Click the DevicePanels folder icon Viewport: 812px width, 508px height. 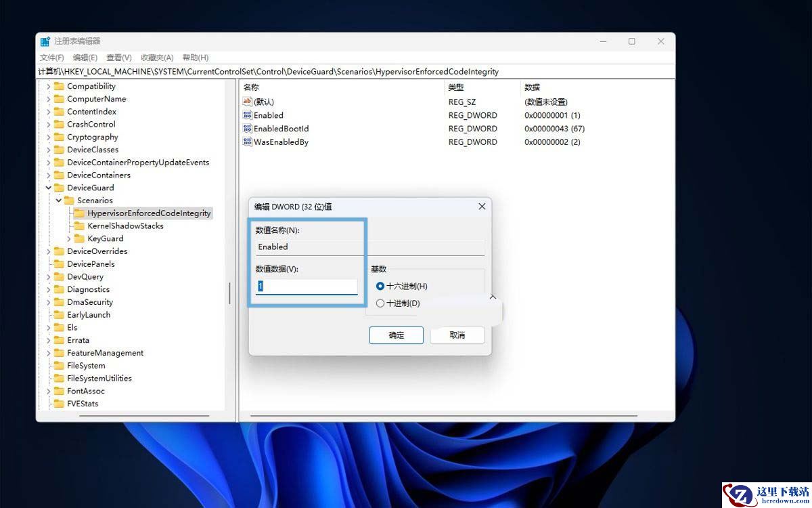pos(59,264)
